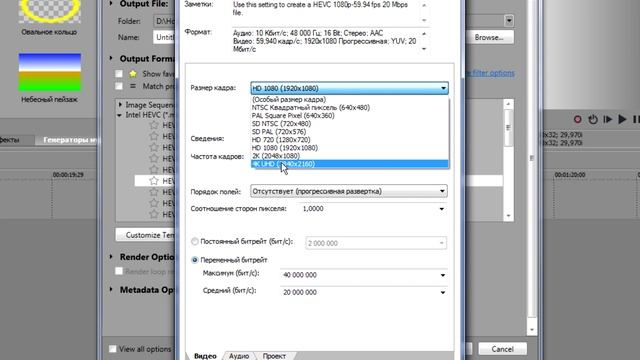Click the yellow star icon beside Show favorites
Screen dimensions: 640x360
tap(133, 74)
